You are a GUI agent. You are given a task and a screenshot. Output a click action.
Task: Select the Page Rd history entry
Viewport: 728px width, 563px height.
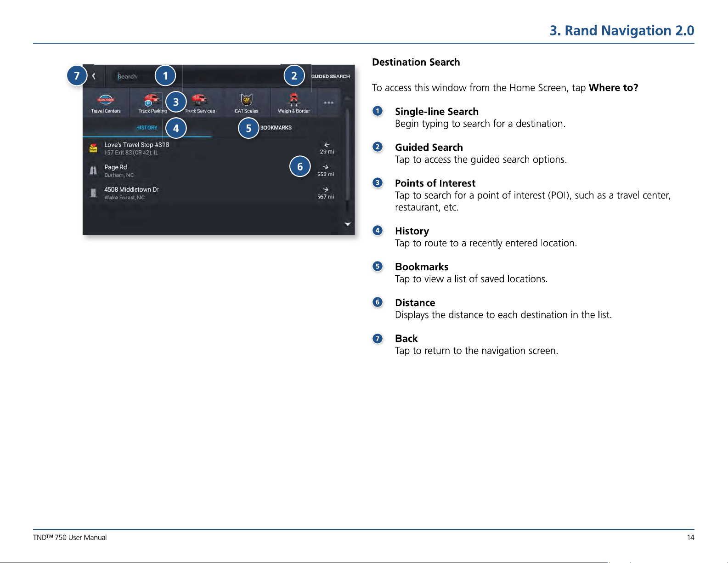pyautogui.click(x=212, y=171)
